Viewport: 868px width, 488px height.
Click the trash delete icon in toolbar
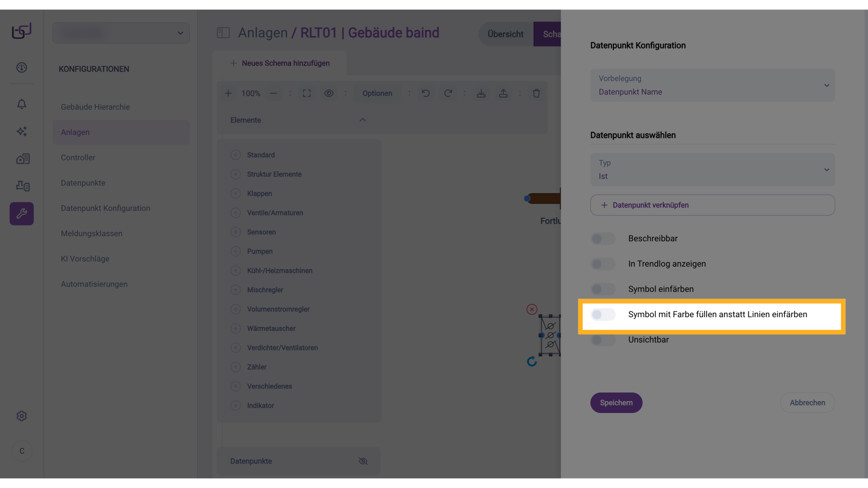tap(536, 93)
